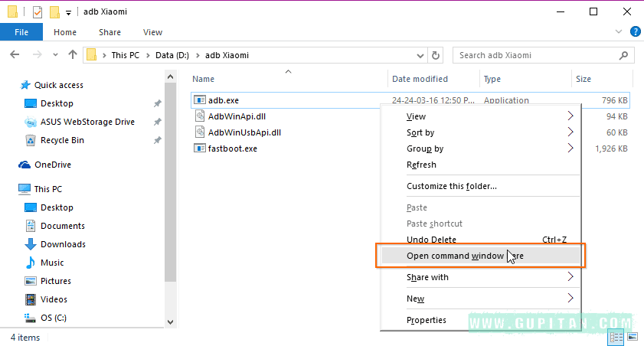Choose Open command window here

tap(465, 256)
